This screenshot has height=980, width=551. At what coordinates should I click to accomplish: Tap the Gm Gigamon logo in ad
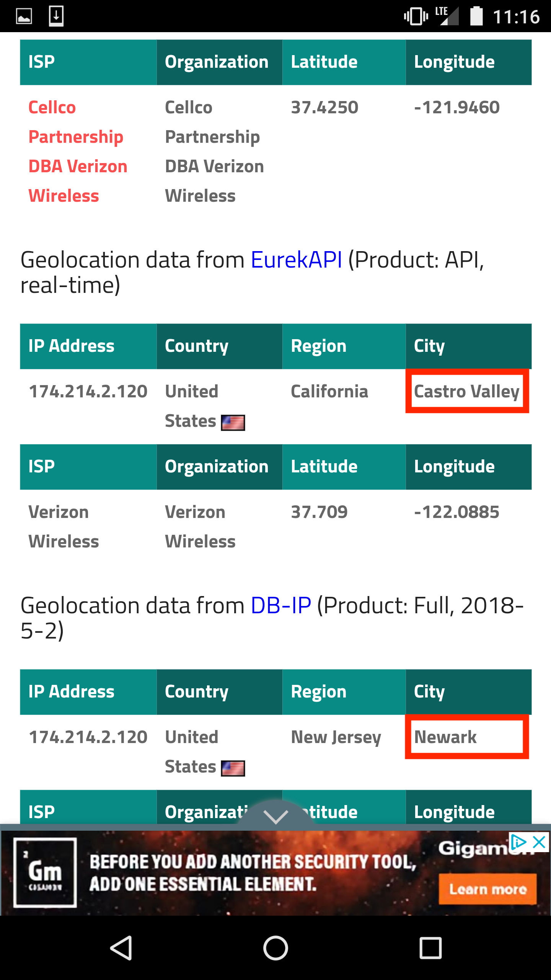tap(45, 873)
